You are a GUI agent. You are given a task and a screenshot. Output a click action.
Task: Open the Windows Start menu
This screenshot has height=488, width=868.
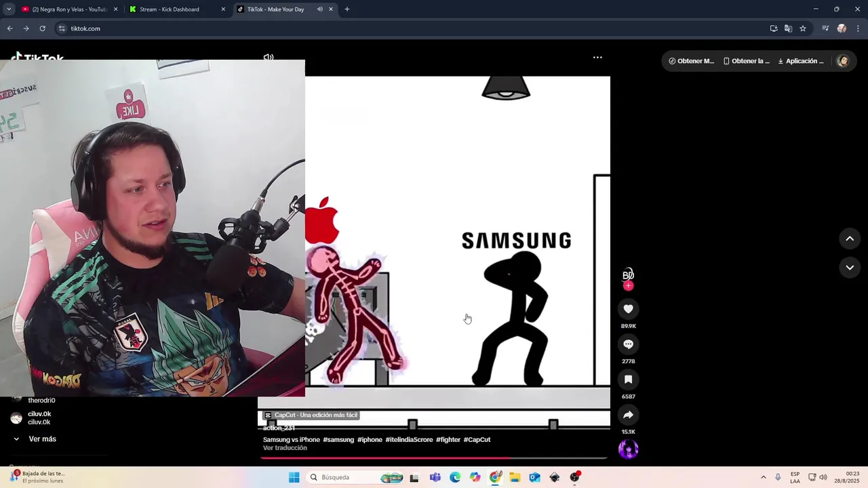[x=294, y=477]
